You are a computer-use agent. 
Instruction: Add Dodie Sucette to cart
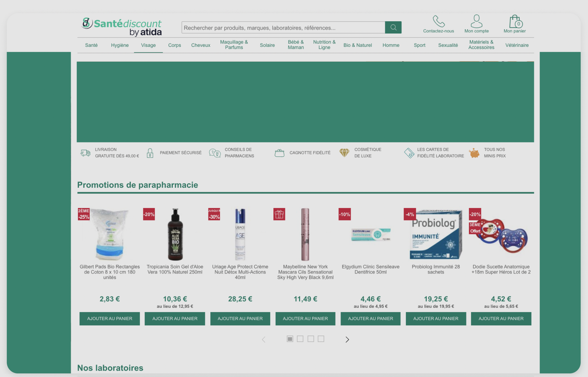click(501, 319)
